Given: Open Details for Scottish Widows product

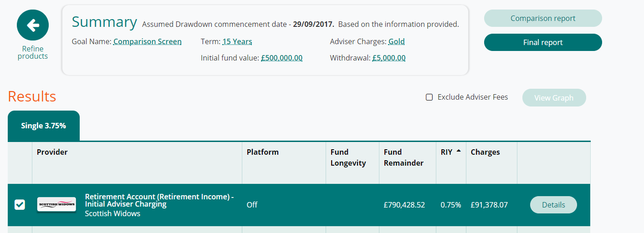Looking at the screenshot, I should [553, 205].
